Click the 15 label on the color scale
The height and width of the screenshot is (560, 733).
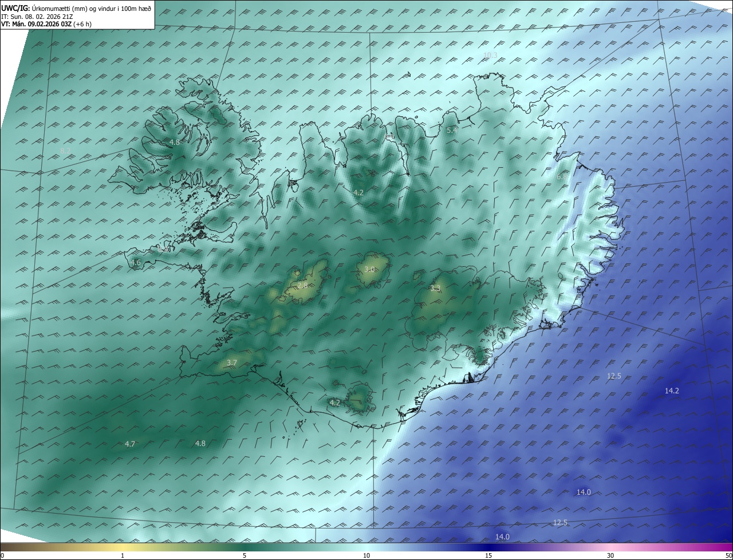pyautogui.click(x=488, y=556)
